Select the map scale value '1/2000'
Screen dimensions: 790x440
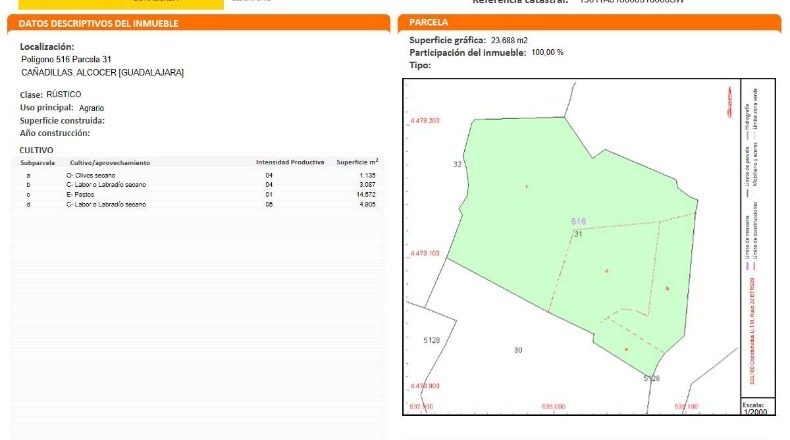(755, 412)
